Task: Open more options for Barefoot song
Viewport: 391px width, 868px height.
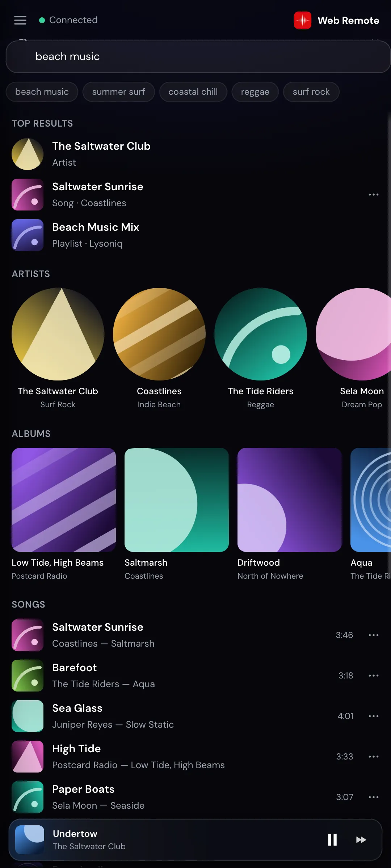Action: (x=374, y=676)
